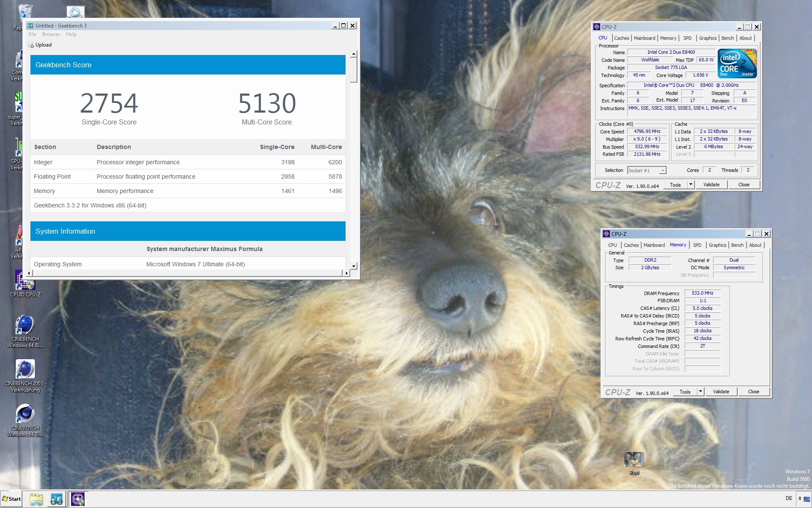
Task: Expand Tools dropdown arrow in lower CPU-Z
Action: (700, 392)
